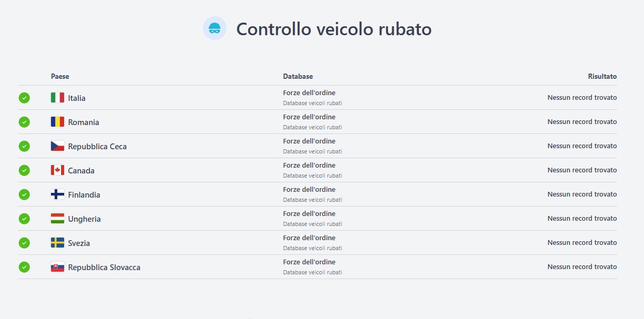Click the Risultato column header
The width and height of the screenshot is (644, 319).
[x=602, y=77]
